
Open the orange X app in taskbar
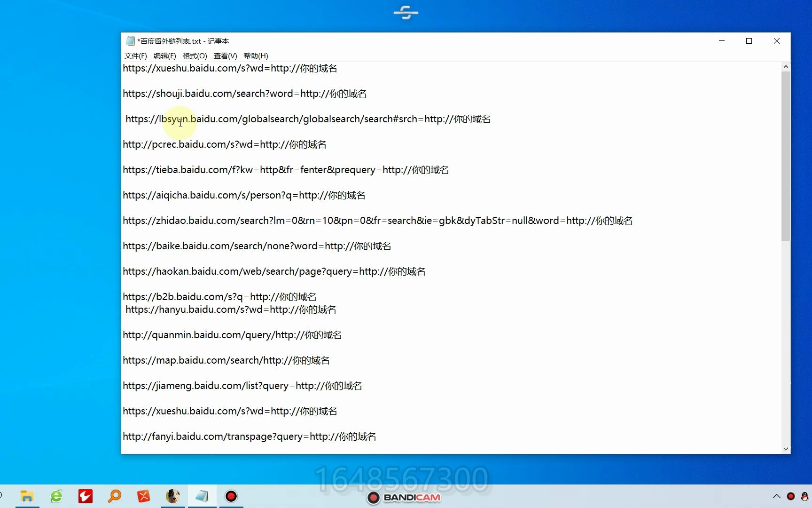click(143, 496)
